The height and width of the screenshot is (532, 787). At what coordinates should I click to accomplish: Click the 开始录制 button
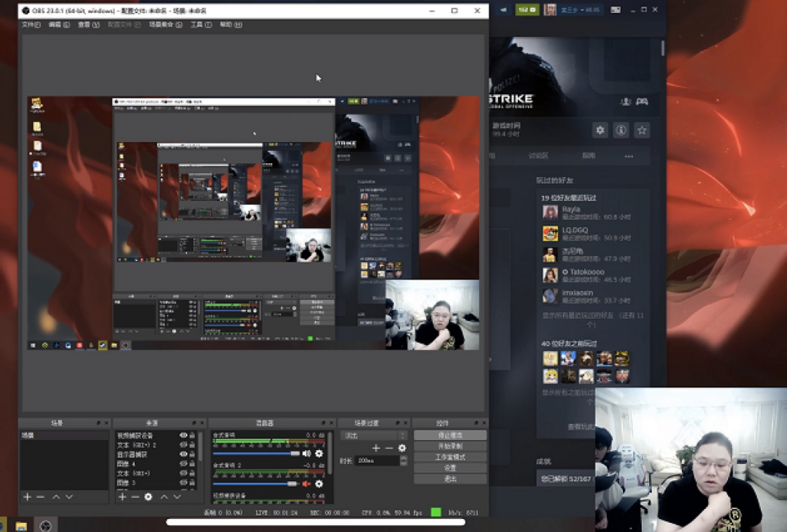click(x=450, y=446)
